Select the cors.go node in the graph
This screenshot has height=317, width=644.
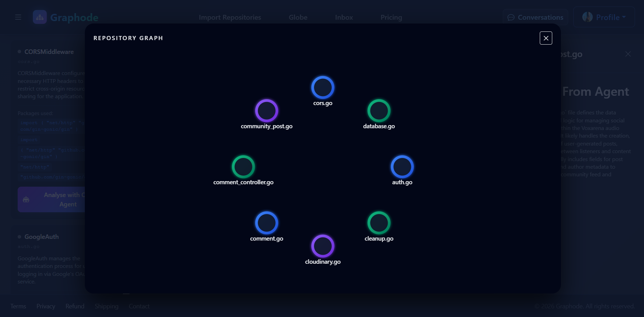coord(322,87)
